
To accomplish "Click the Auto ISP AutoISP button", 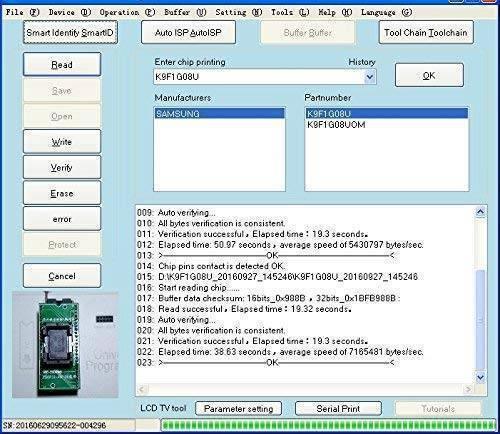I will [188, 32].
